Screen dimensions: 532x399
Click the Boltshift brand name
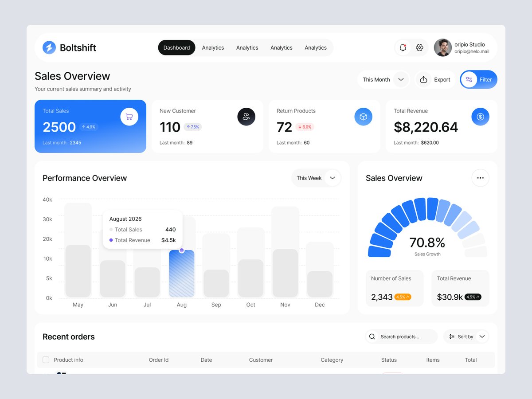point(78,47)
